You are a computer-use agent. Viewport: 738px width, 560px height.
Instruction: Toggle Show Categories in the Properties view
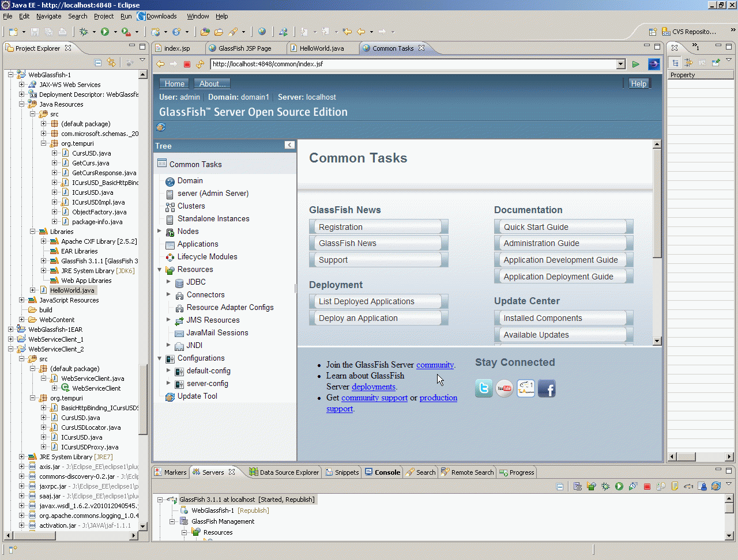pos(676,62)
